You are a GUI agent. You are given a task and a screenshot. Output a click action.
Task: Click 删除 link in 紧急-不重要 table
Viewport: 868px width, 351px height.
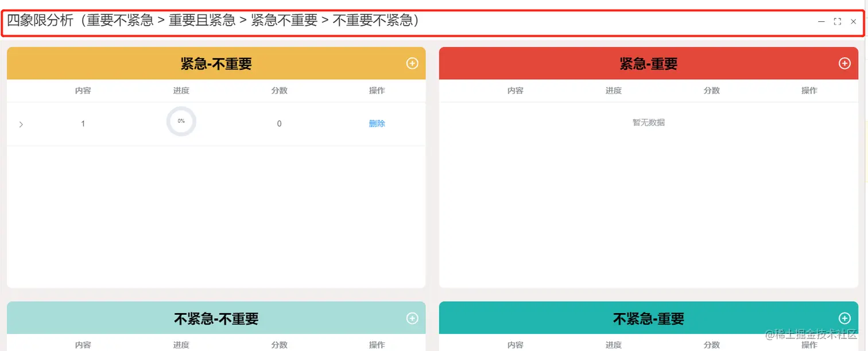coord(377,123)
